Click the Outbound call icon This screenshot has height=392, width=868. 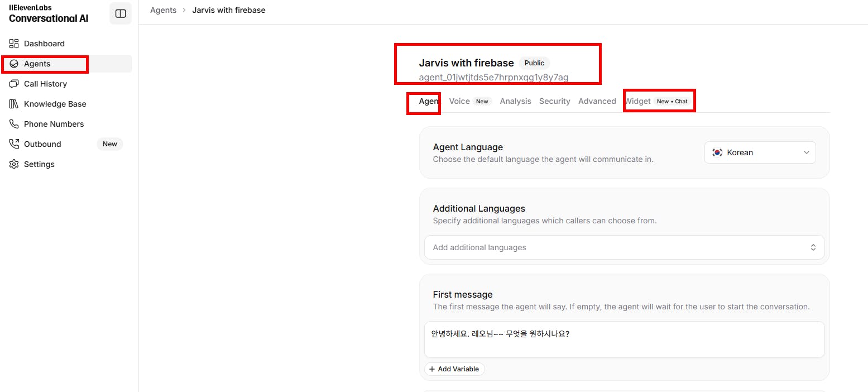(14, 144)
